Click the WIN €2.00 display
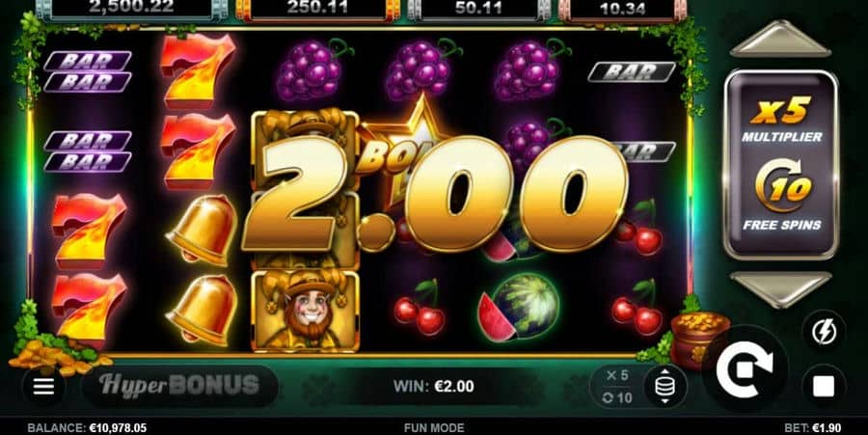Image resolution: width=868 pixels, height=435 pixels. point(433,387)
